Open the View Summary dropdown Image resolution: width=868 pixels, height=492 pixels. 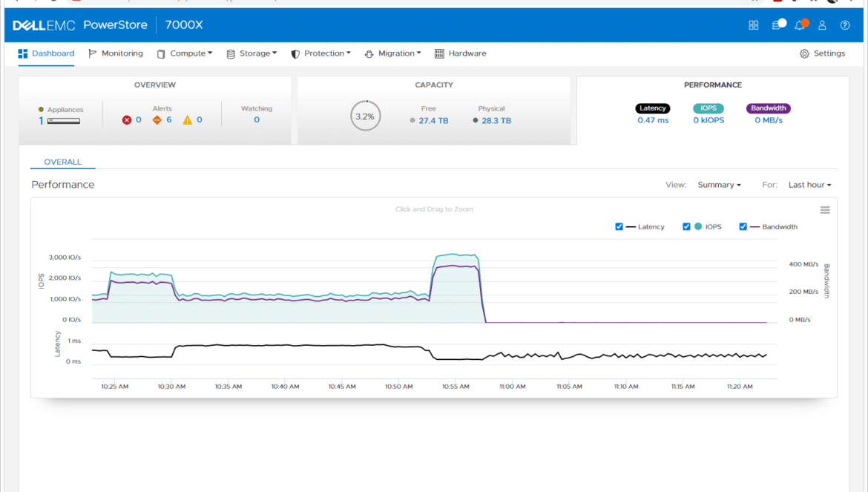[719, 185]
